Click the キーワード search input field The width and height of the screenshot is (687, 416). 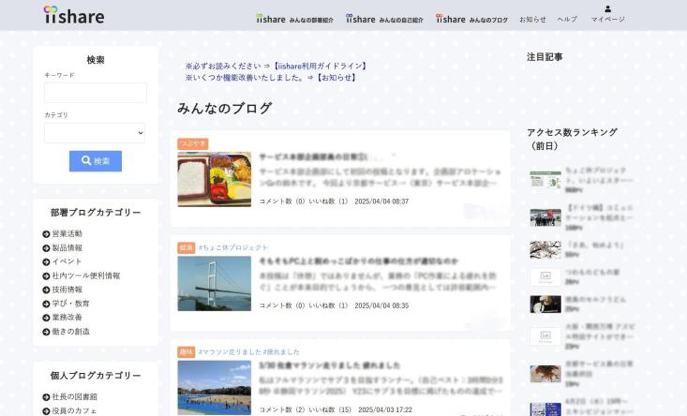(x=95, y=93)
